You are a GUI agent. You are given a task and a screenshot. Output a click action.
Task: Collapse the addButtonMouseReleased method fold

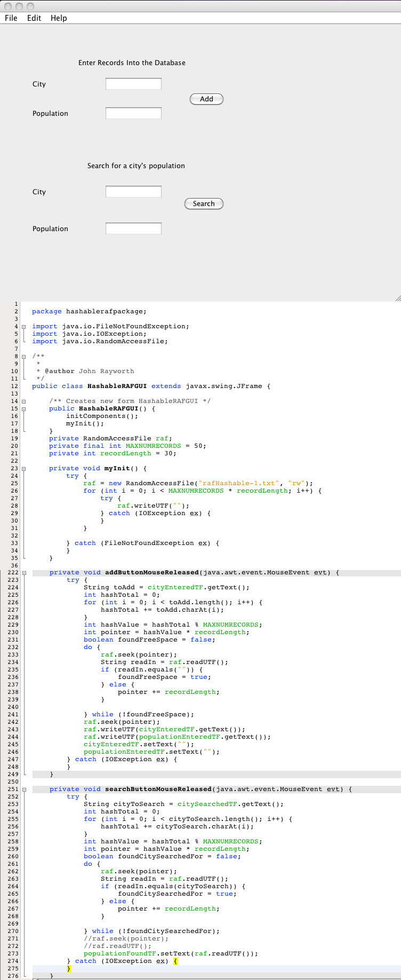click(24, 573)
